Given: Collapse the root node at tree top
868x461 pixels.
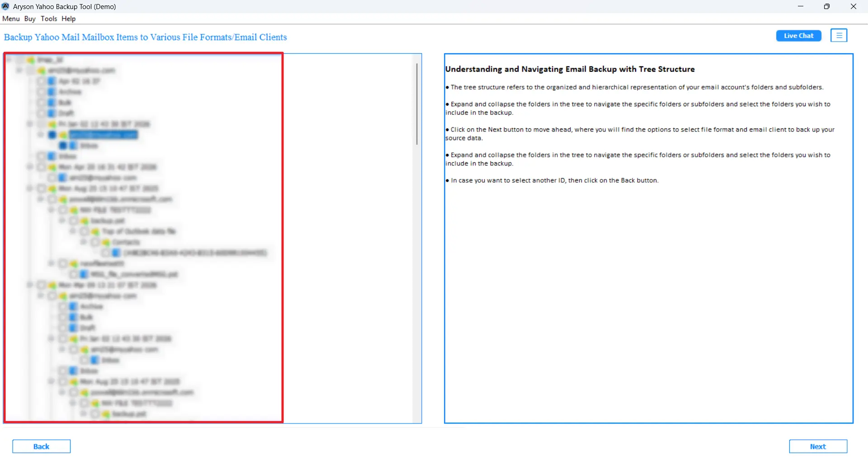Looking at the screenshot, I should pos(9,60).
